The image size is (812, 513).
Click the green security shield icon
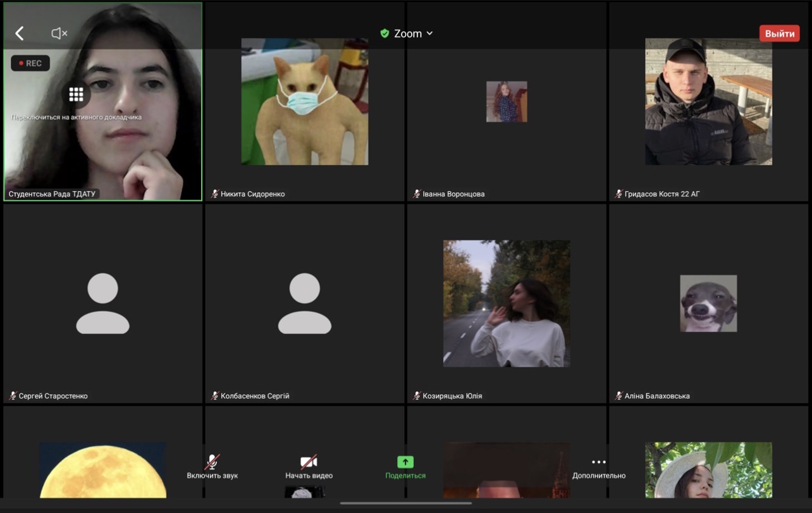pyautogui.click(x=384, y=34)
